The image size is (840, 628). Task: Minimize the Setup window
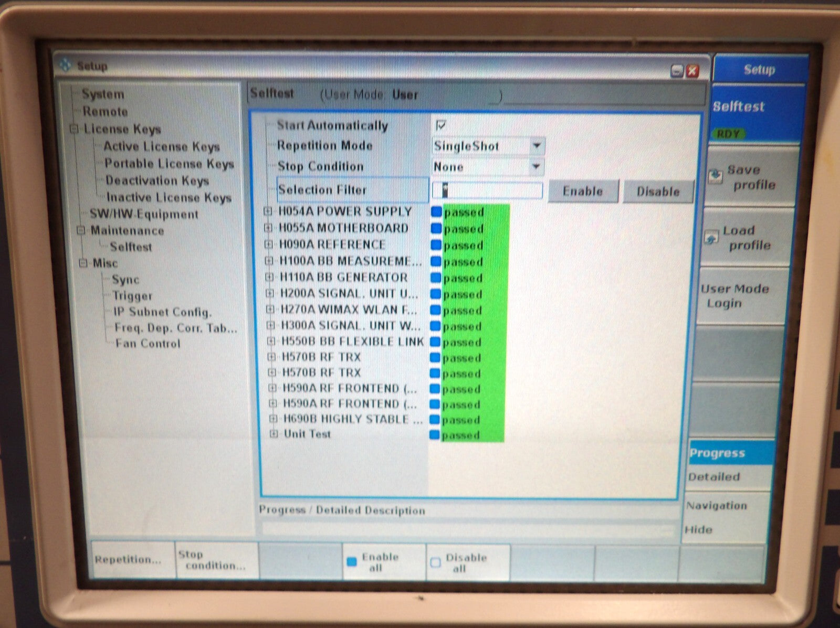click(677, 71)
